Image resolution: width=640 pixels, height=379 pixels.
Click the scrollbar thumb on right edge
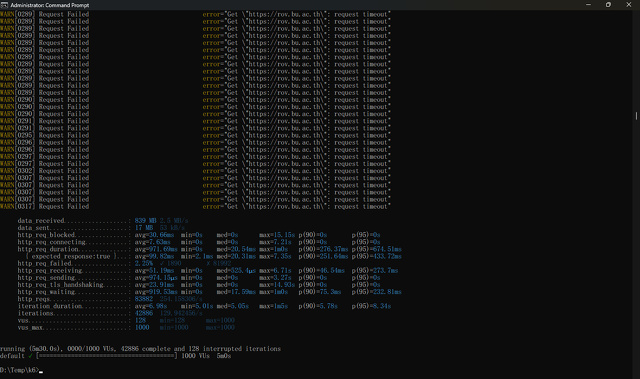tap(636, 116)
